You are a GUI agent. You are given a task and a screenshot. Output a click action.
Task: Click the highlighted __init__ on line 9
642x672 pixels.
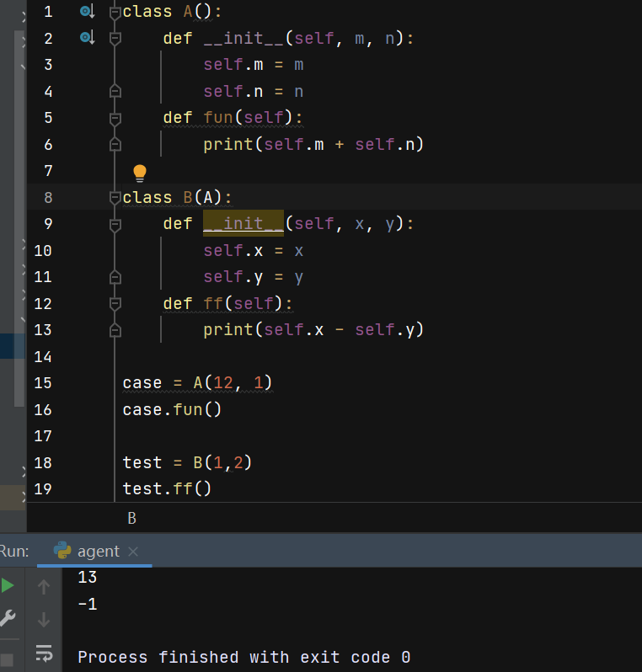(x=243, y=223)
